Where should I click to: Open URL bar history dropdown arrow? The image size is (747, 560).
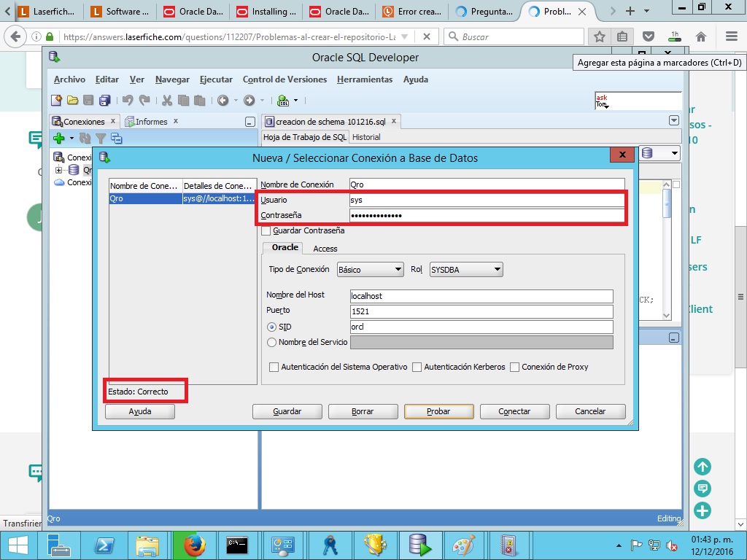405,36
